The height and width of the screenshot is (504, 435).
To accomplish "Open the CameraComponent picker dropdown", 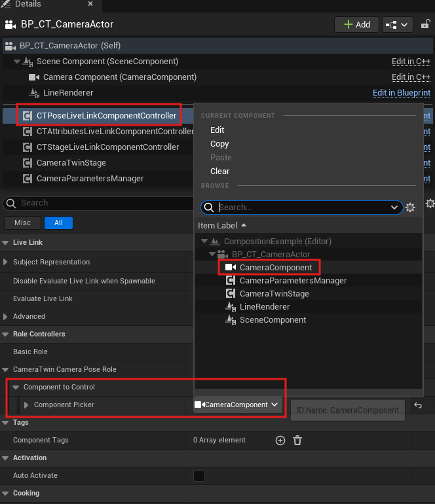I will point(237,405).
